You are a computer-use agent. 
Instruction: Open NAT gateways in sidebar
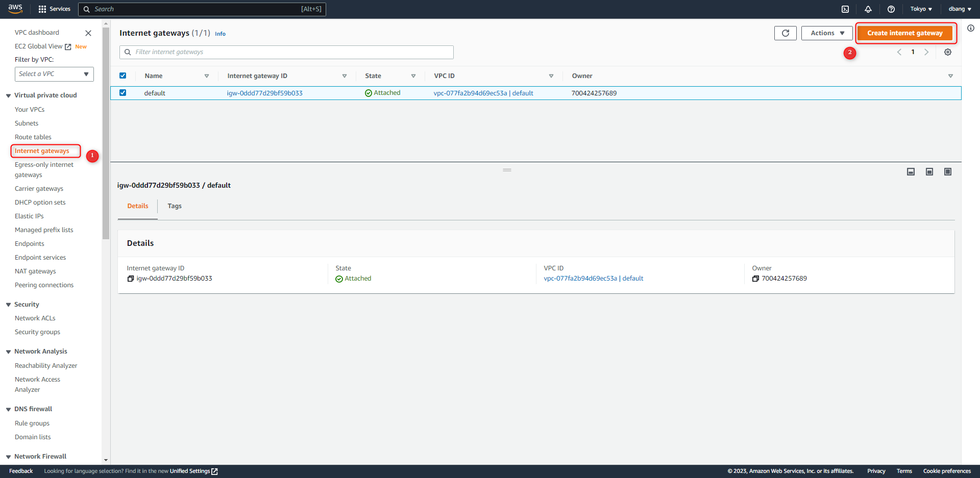[x=35, y=271]
